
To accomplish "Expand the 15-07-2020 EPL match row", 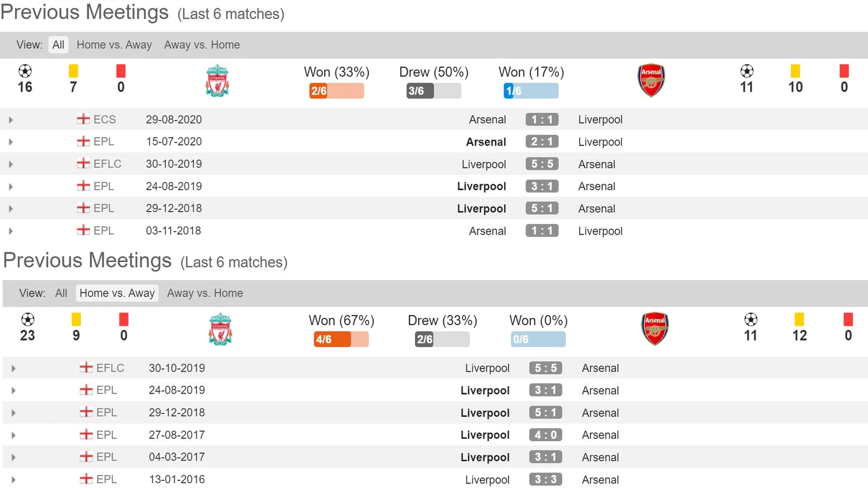I will pos(11,142).
